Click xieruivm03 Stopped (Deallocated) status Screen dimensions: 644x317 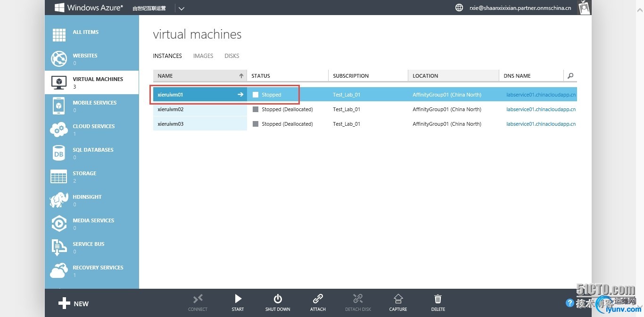coord(287,124)
